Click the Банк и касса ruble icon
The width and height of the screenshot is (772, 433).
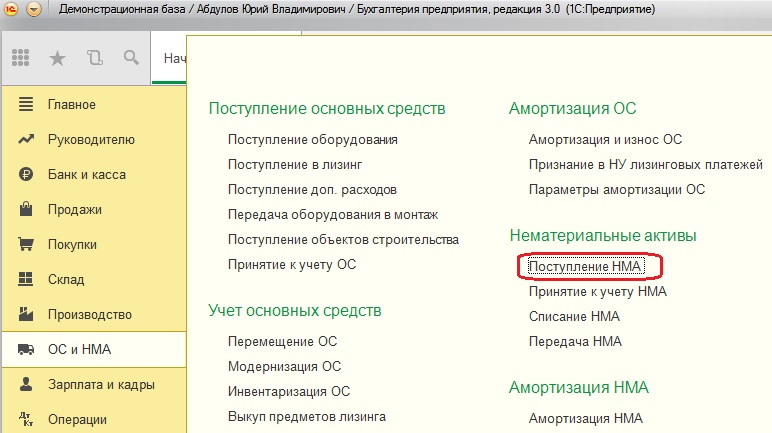point(26,174)
